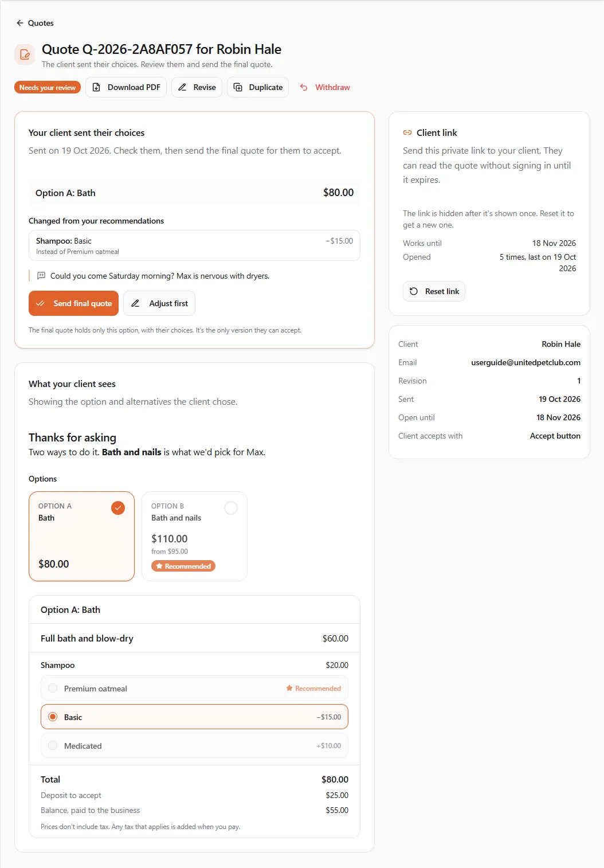The image size is (604, 868).
Task: Click the Shampoo: Basic change row
Action: (194, 245)
